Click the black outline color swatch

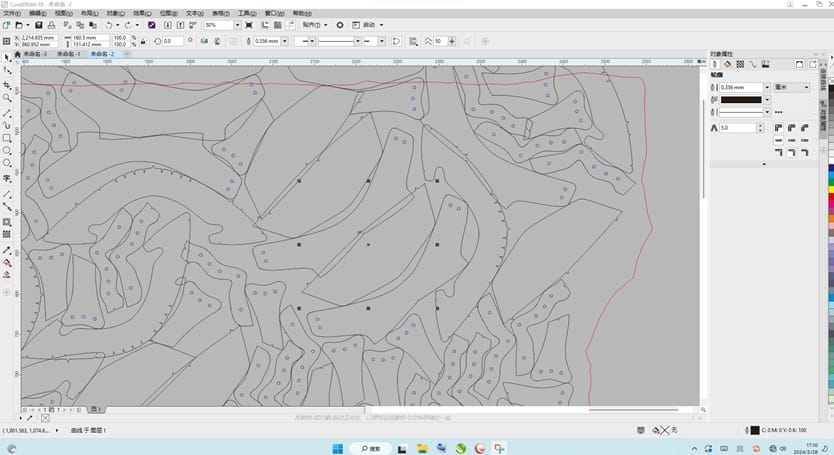point(740,100)
